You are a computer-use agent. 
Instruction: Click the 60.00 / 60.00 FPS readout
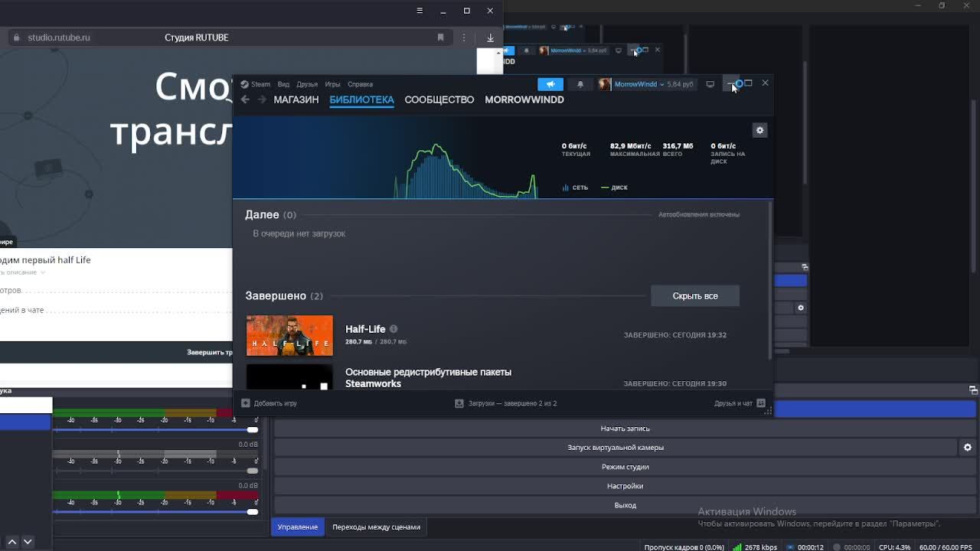click(946, 547)
